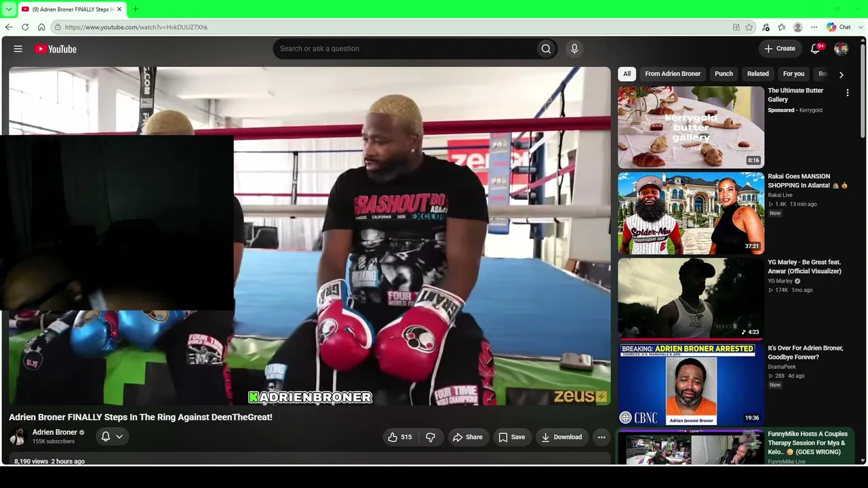
Task: Select the For you filter chip
Action: click(793, 74)
